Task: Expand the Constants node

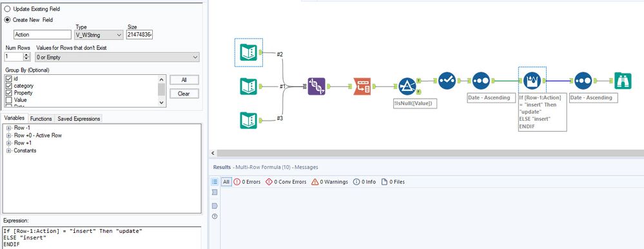Action: click(8, 150)
